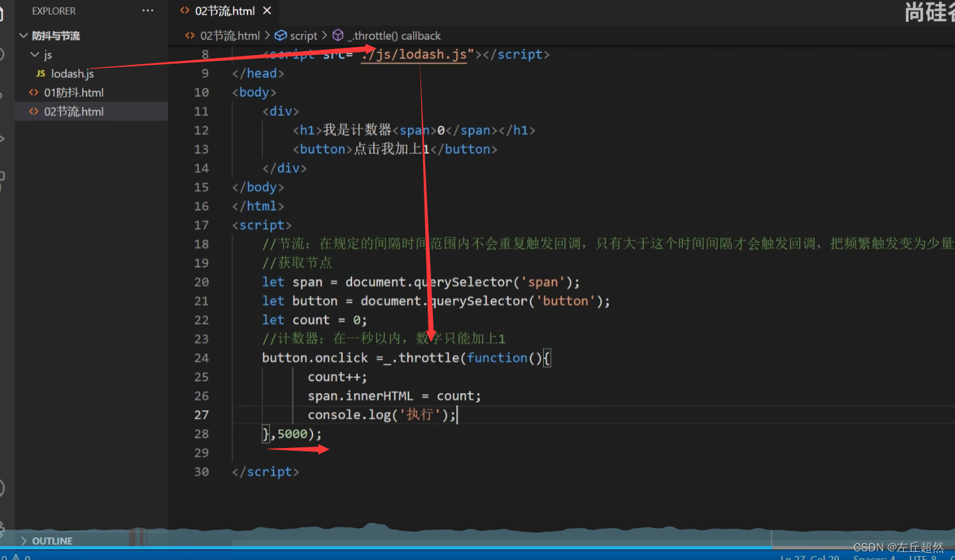The image size is (955, 560).
Task: Click the 'let count = 0;' line
Action: click(x=314, y=320)
